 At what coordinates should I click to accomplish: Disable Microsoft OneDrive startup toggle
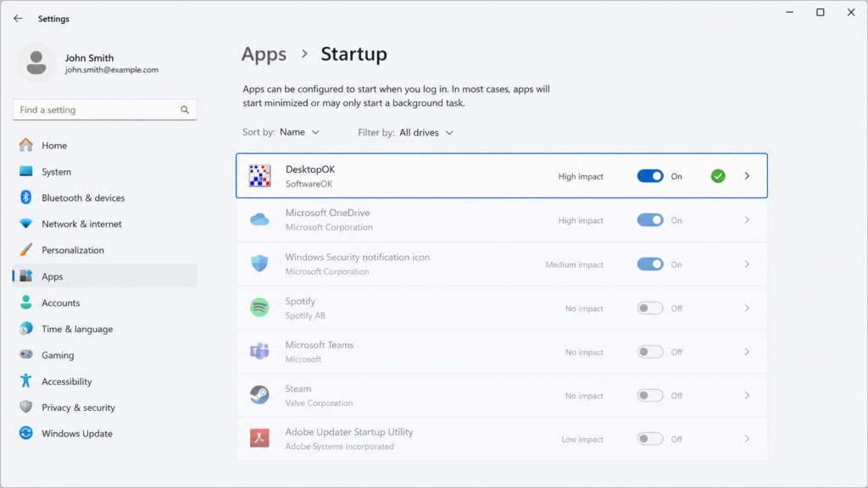650,219
